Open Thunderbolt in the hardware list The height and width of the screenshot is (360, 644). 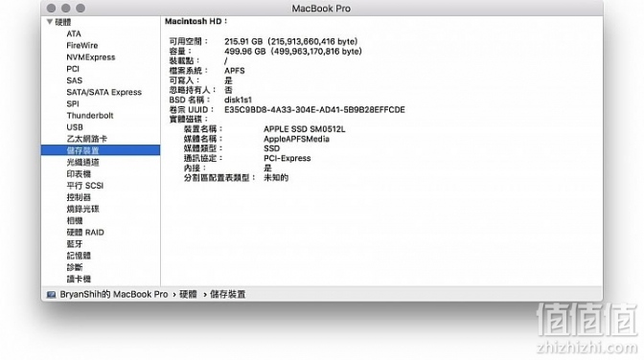click(x=90, y=115)
